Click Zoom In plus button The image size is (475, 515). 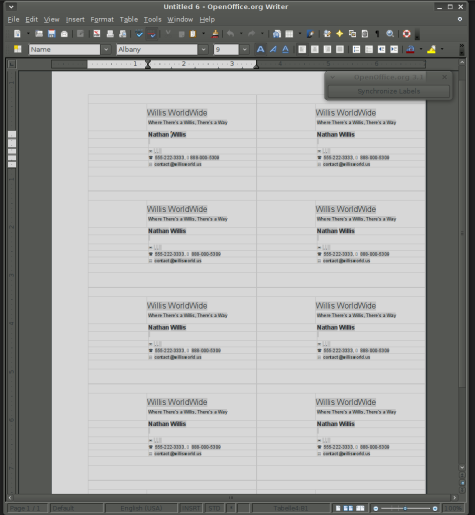coord(435,508)
